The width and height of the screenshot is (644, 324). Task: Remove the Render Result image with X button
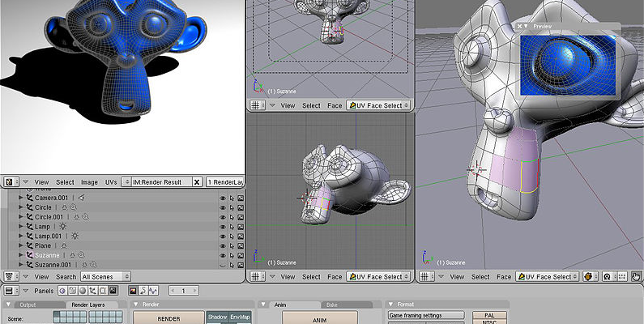tap(198, 182)
